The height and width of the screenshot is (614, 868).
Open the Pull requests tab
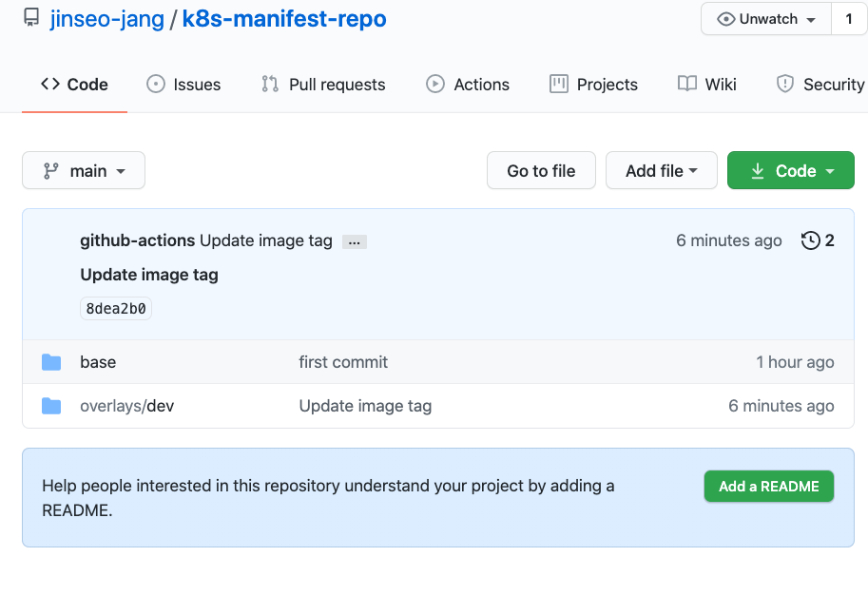[x=323, y=85]
